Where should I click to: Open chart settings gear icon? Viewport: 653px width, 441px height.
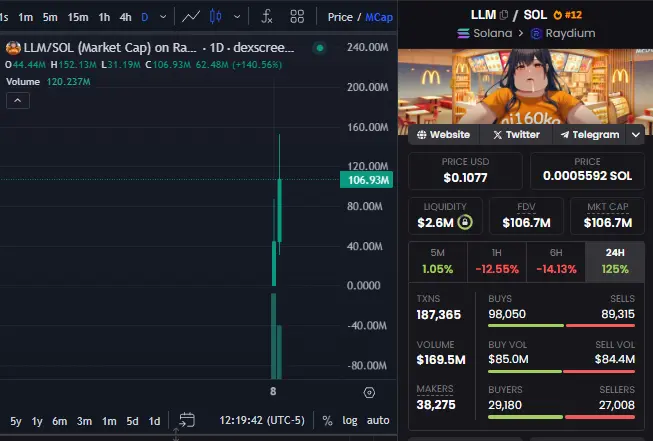(x=369, y=392)
